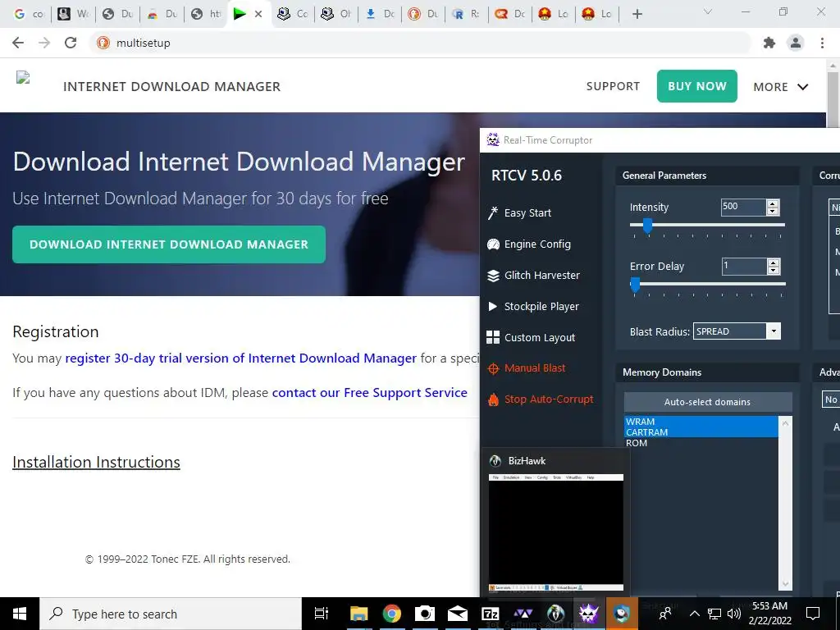Open the Blast Radius SPREAD dropdown

coord(737,331)
